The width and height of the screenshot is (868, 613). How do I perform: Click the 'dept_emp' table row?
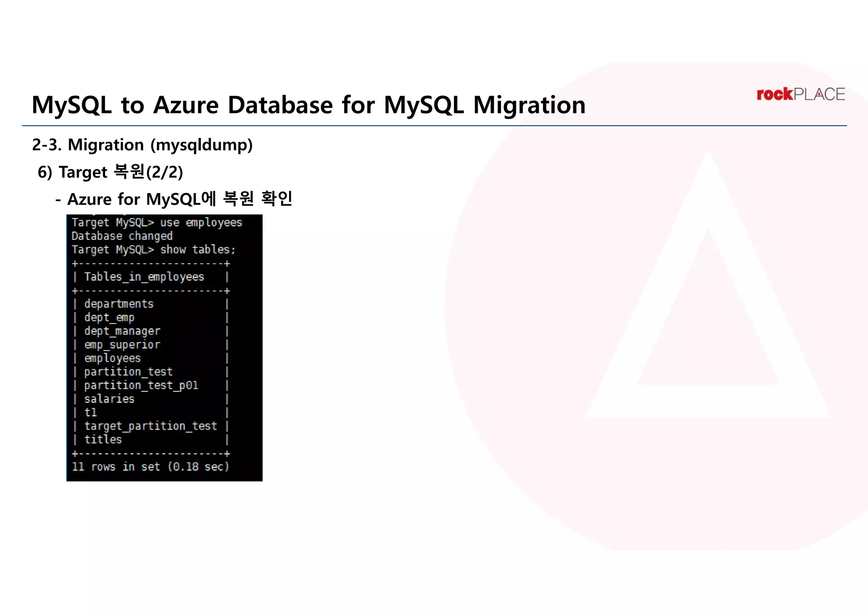151,317
